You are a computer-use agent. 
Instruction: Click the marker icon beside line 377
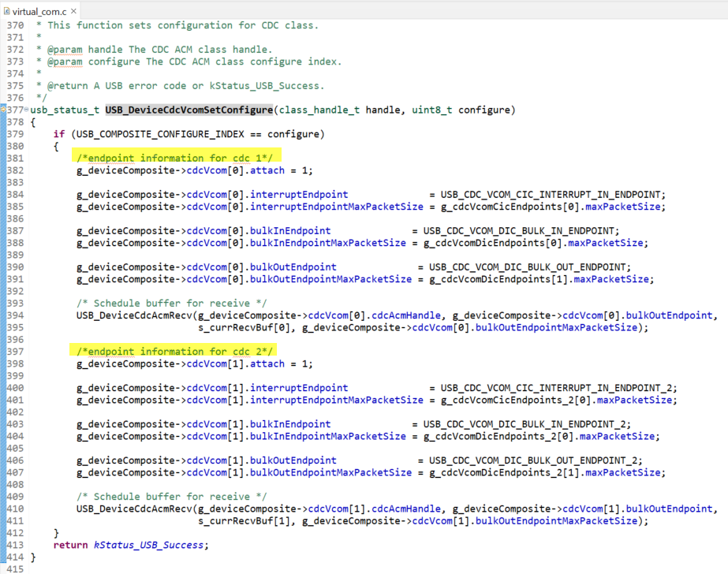pyautogui.click(x=6, y=110)
